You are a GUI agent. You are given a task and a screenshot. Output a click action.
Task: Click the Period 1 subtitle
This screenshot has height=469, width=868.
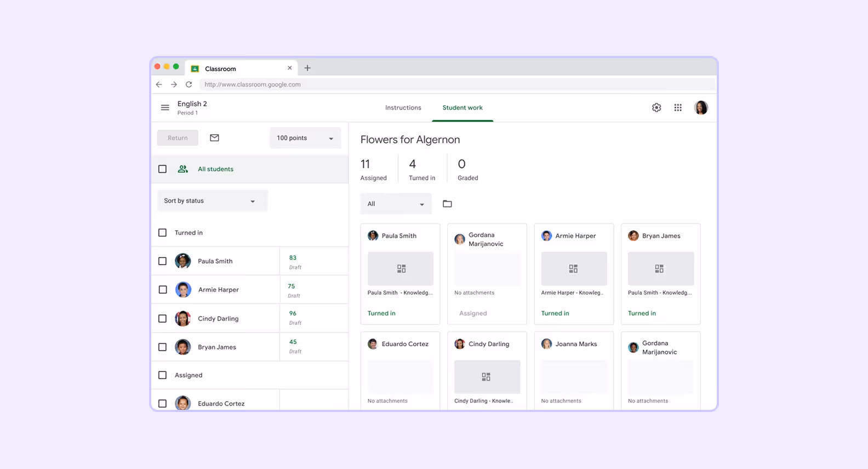click(187, 113)
